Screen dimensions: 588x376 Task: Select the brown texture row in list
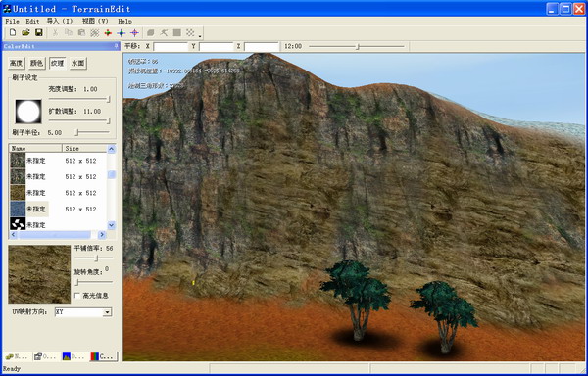pyautogui.click(x=58, y=193)
